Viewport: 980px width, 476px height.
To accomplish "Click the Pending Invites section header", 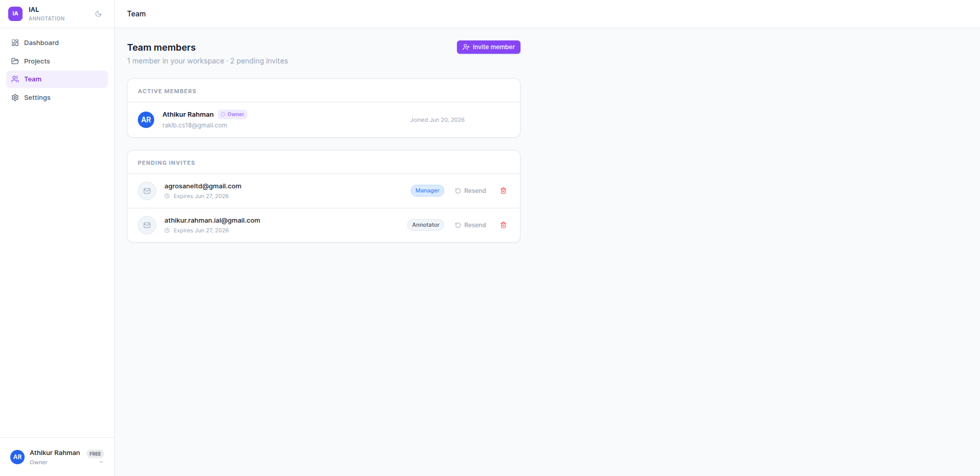I will (166, 163).
